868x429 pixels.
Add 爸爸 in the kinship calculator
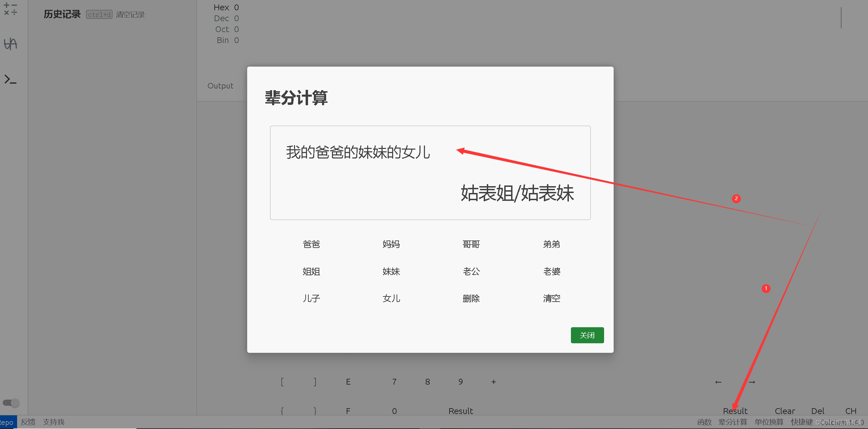point(311,244)
